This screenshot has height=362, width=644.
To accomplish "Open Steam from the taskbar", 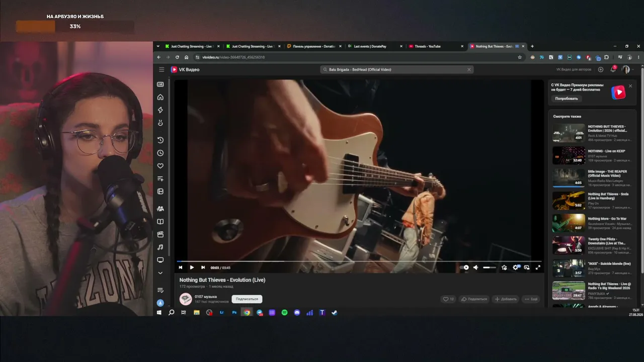I will pos(335,312).
